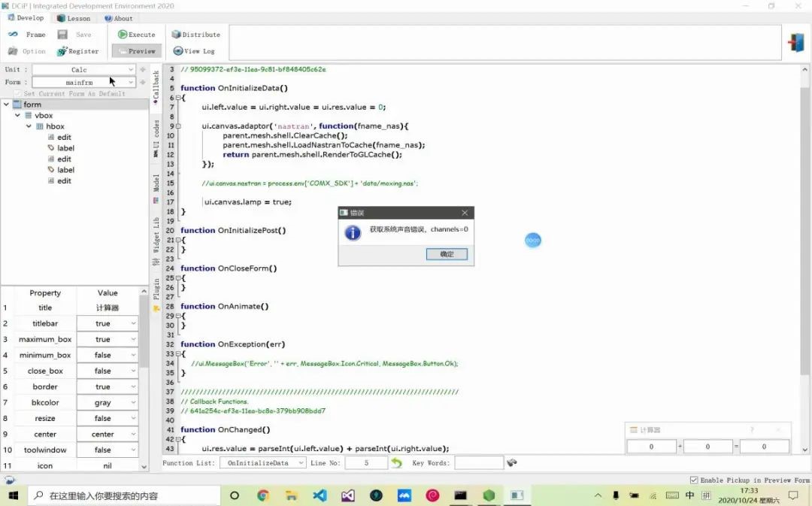
Task: Collapse the hbox tree node
Action: click(29, 126)
